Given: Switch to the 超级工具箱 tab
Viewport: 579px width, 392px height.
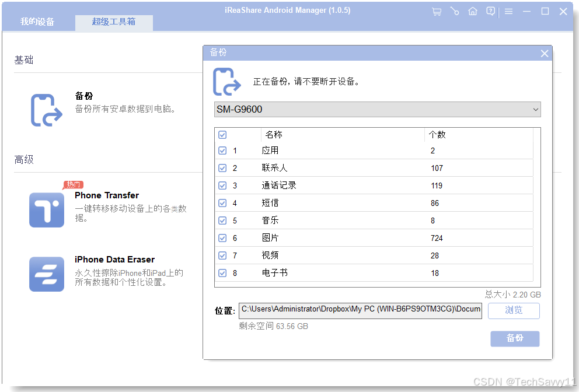Looking at the screenshot, I should 114,22.
